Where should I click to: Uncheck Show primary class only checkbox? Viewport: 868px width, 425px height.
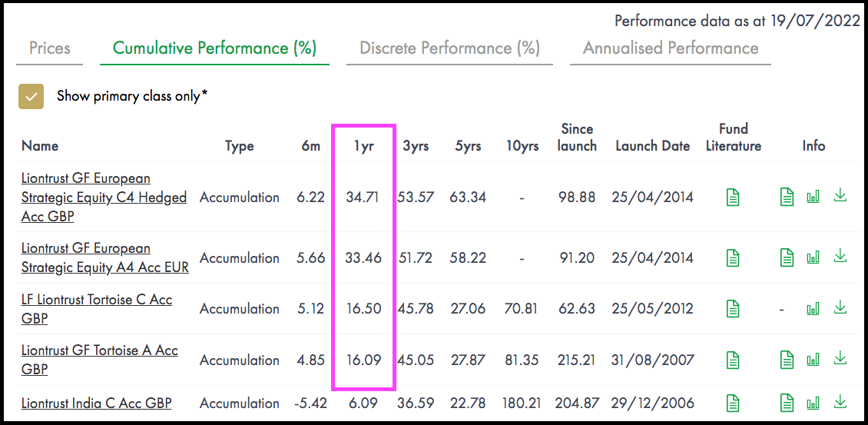[x=31, y=96]
